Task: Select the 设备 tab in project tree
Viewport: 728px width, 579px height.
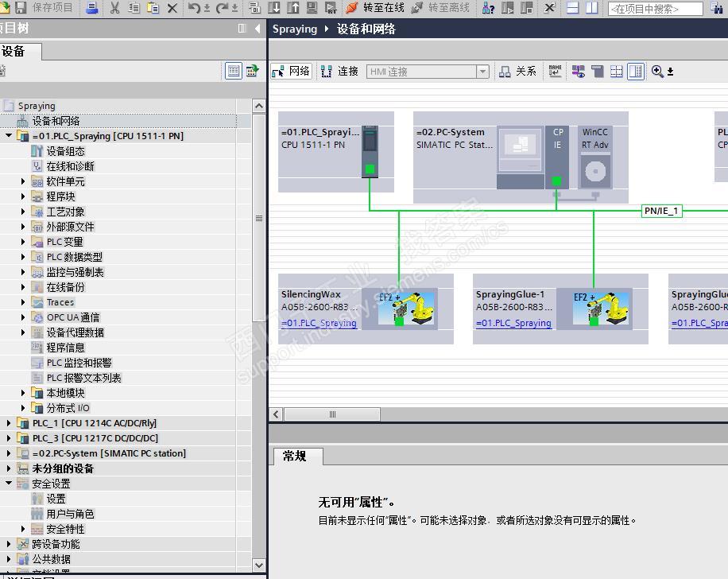Action: [20, 51]
